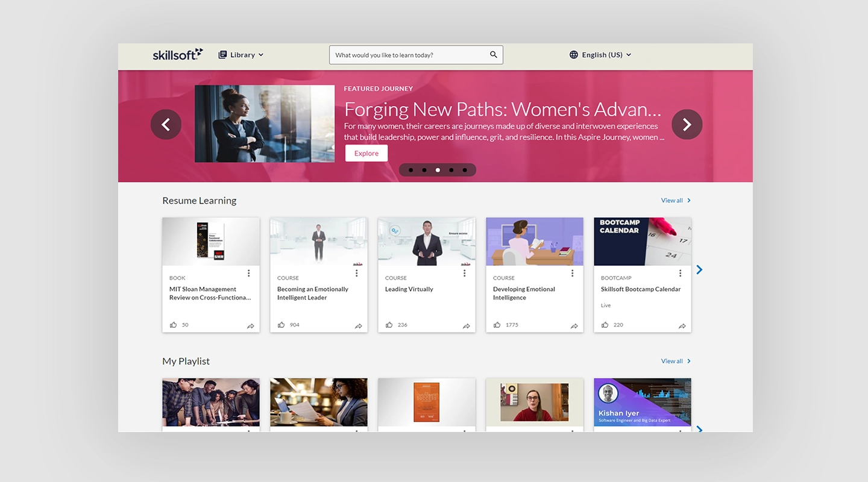
Task: Select the third carousel dot
Action: 438,170
